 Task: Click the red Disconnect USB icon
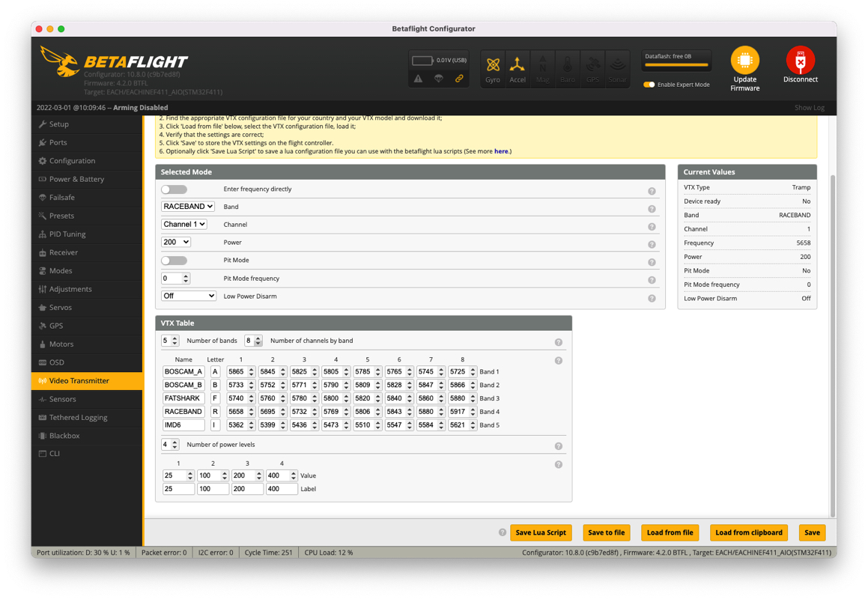click(x=800, y=61)
